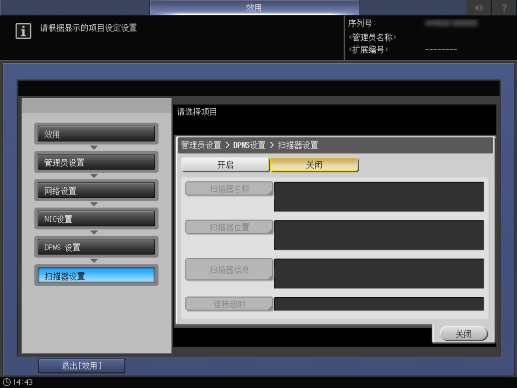Open 网络设置 in the left menu
The image size is (517, 388).
[96, 191]
